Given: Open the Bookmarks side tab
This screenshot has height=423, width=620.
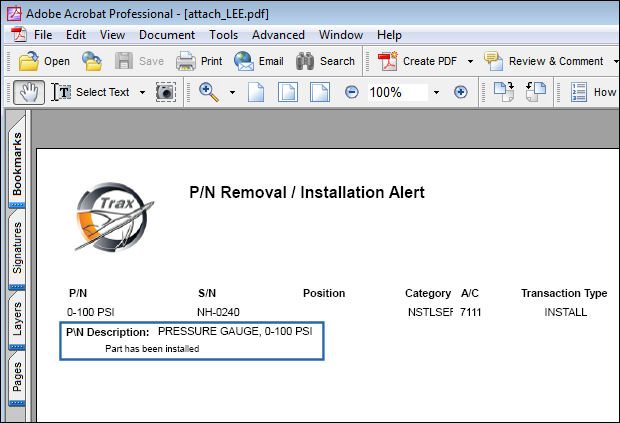Looking at the screenshot, I should 17,164.
